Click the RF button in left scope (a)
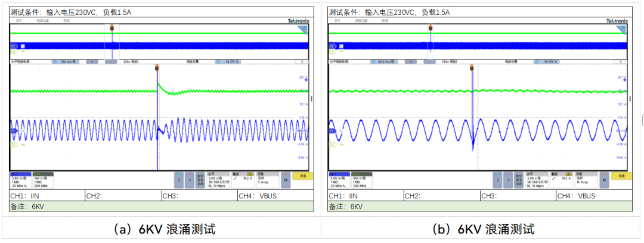Viewport: 644px width, 243px height. point(286,180)
